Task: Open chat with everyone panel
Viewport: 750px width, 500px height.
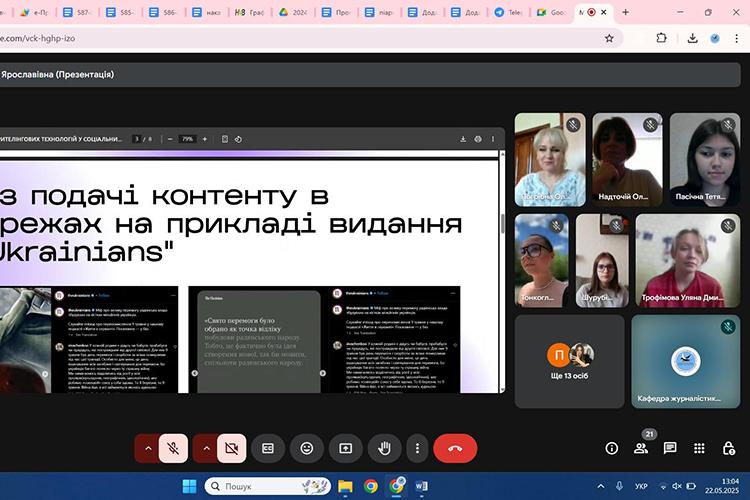Action: (x=670, y=448)
